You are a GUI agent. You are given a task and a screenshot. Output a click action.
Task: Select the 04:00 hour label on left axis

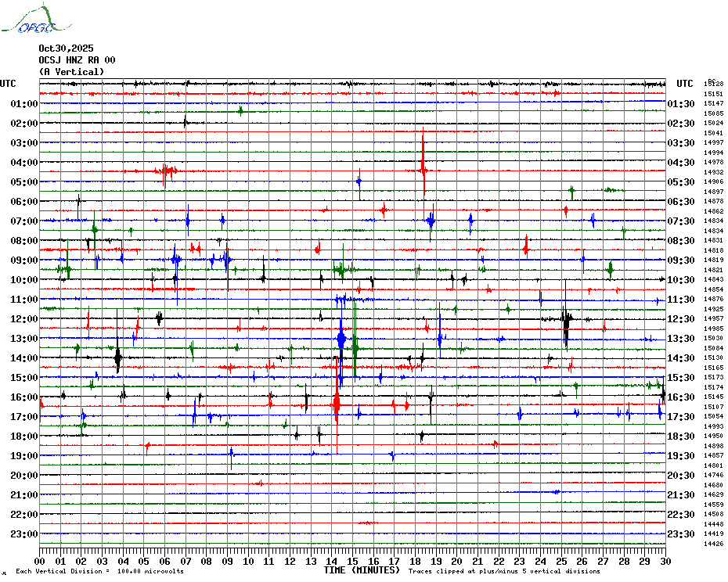(24, 163)
